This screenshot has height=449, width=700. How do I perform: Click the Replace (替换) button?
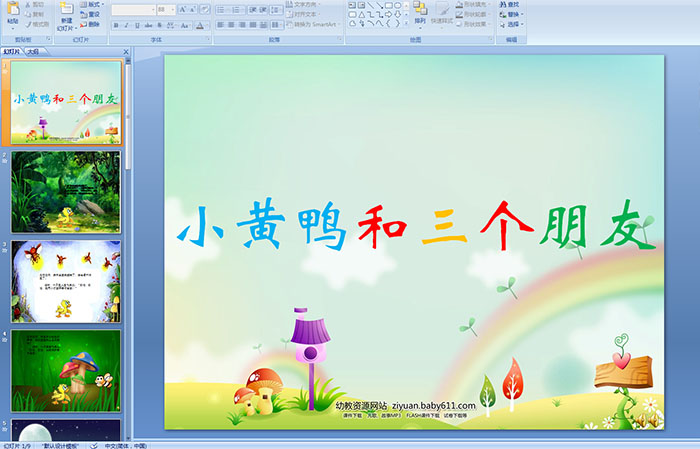(x=514, y=15)
